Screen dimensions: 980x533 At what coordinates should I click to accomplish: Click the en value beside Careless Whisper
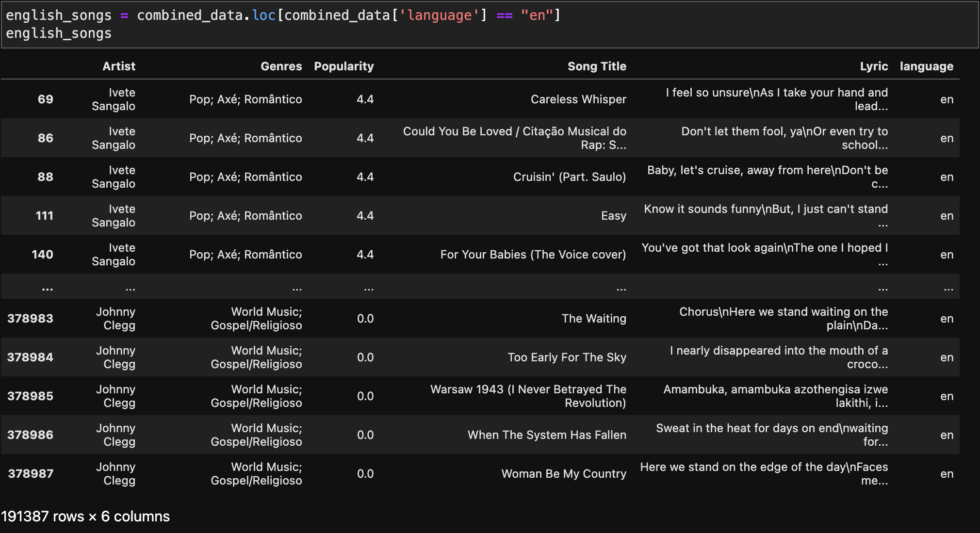[947, 99]
